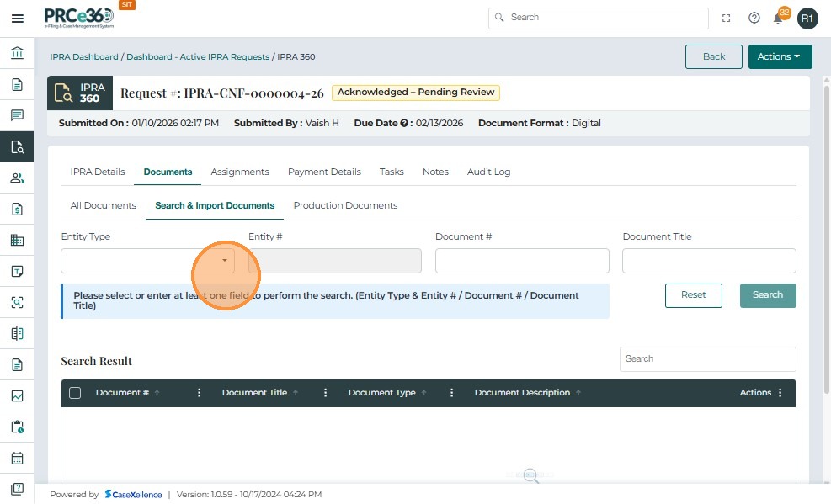Focus the Search Result filter search box
831x504 pixels.
tap(707, 359)
